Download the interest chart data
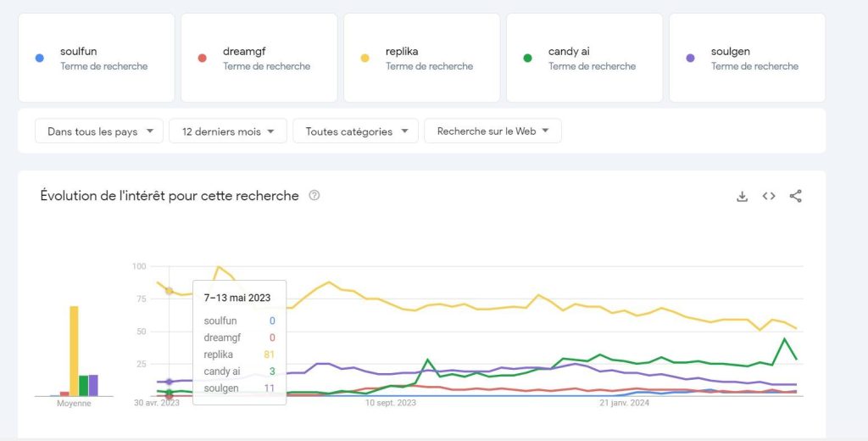The image size is (868, 441). point(742,196)
